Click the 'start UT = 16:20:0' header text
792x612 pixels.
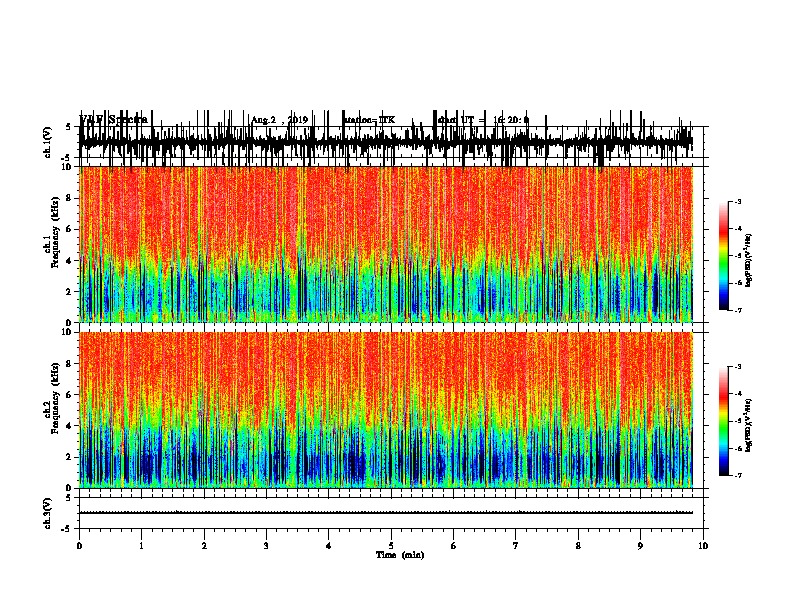tap(483, 120)
